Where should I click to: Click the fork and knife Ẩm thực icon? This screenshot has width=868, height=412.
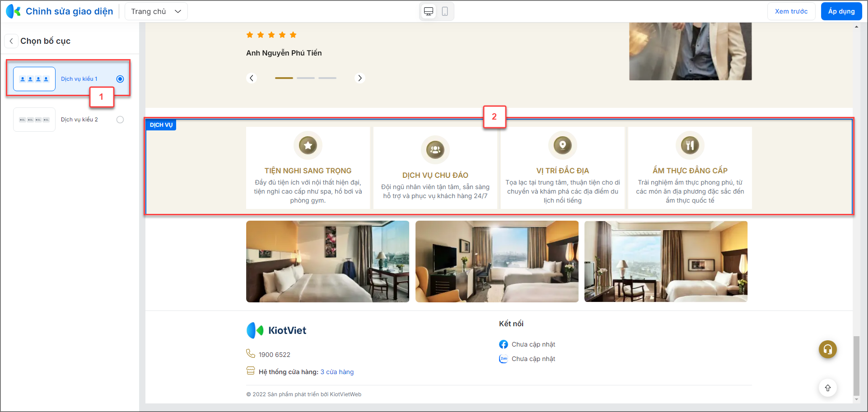coord(690,145)
